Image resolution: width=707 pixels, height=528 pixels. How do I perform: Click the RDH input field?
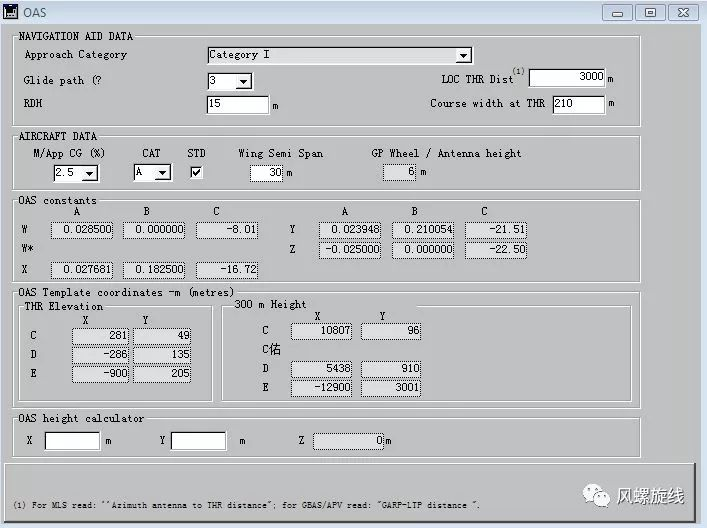pyautogui.click(x=238, y=105)
